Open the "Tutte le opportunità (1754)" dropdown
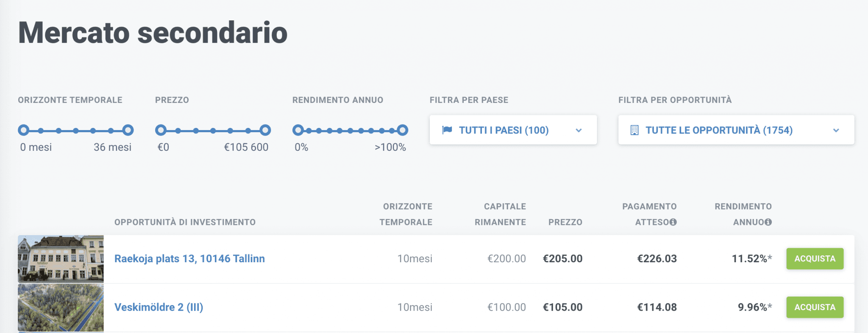The width and height of the screenshot is (868, 333). (719, 130)
